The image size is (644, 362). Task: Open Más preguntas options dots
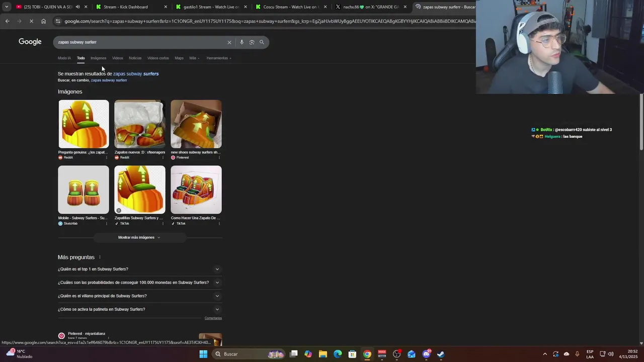(x=100, y=257)
